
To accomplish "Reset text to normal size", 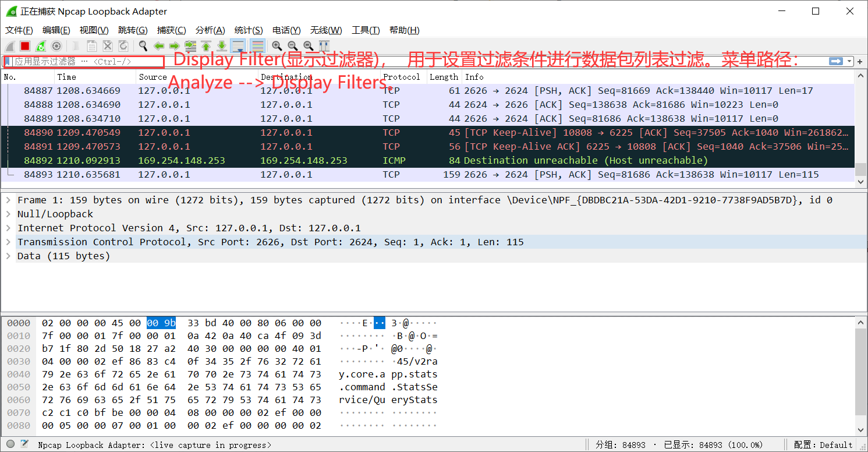I will point(309,46).
